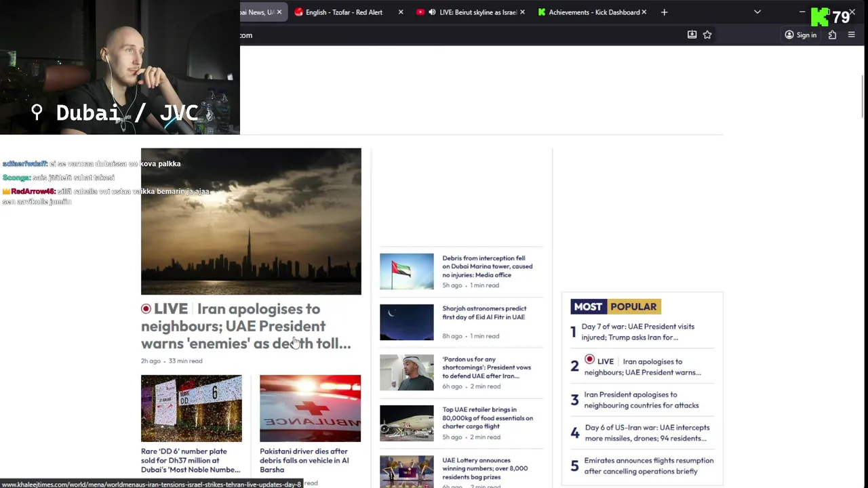Viewport: 868px width, 488px height.
Task: Click the save to Pocket toolbar icon
Action: tap(692, 35)
